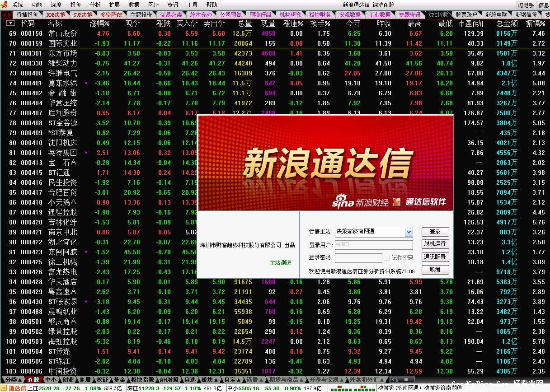Click the application logo icon beside 系统 menu
Viewport: 550px width, 392px height.
pyautogui.click(x=5, y=5)
